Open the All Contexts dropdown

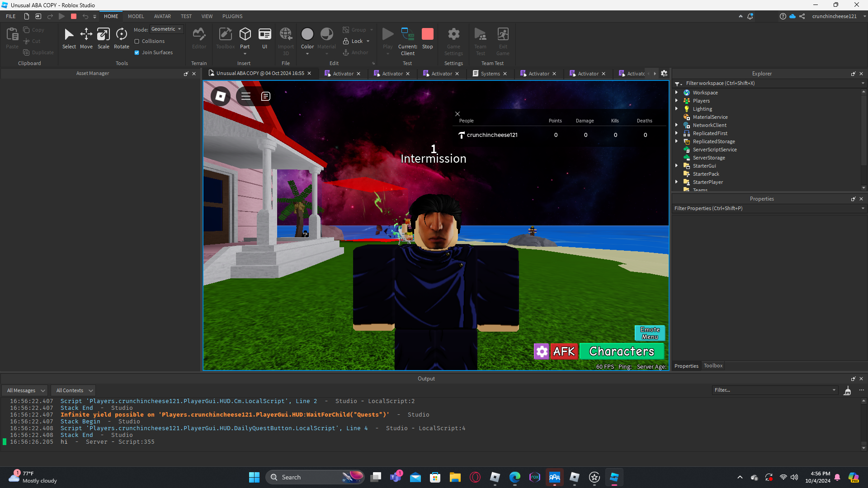point(74,390)
